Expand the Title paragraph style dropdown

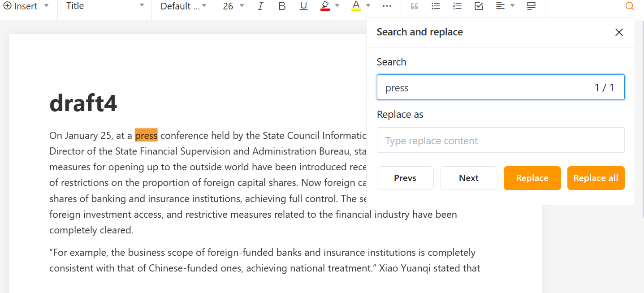coord(104,6)
